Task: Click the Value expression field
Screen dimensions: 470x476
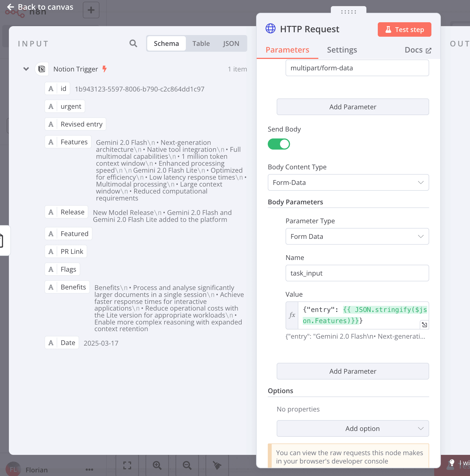Action: (x=364, y=315)
